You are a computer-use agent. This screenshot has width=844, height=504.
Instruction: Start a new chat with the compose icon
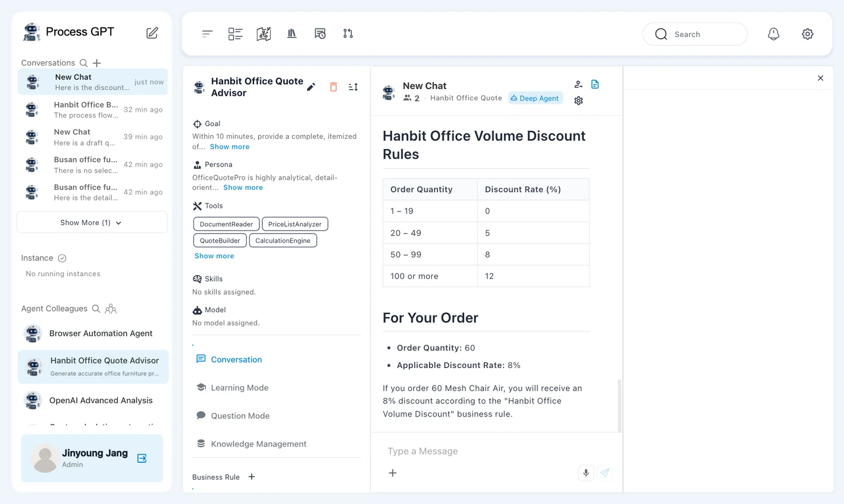coord(152,33)
